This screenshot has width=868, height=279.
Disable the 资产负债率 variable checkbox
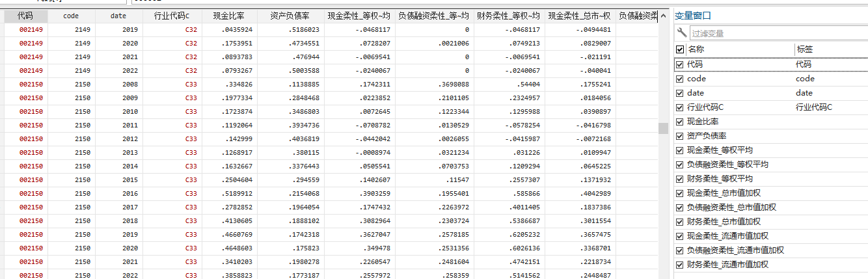[x=680, y=136]
